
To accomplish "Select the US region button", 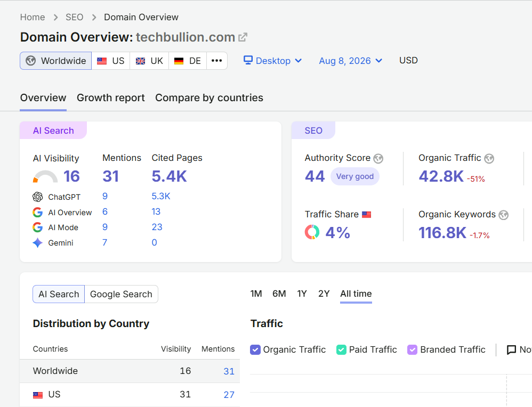I will 111,61.
